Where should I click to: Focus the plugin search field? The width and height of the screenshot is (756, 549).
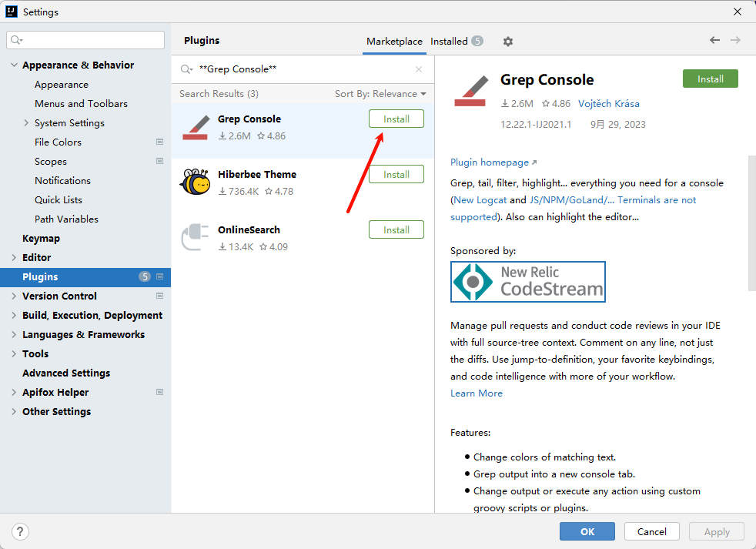coord(303,69)
